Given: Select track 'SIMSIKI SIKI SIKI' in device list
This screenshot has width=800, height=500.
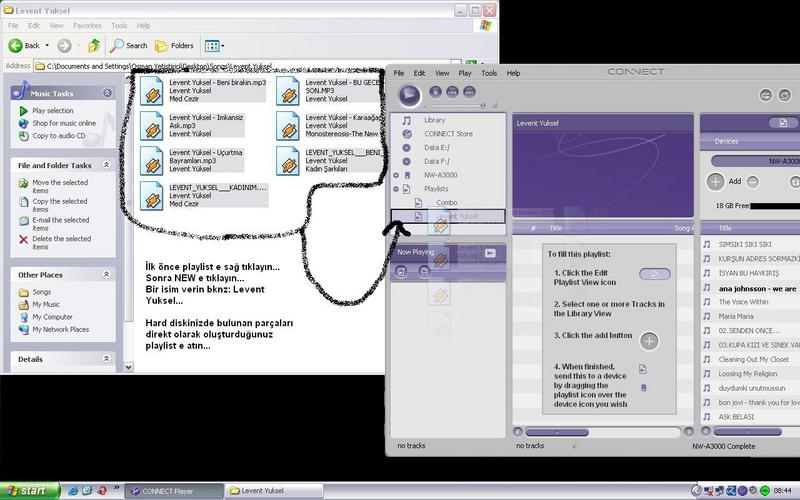Looking at the screenshot, I should (x=745, y=244).
